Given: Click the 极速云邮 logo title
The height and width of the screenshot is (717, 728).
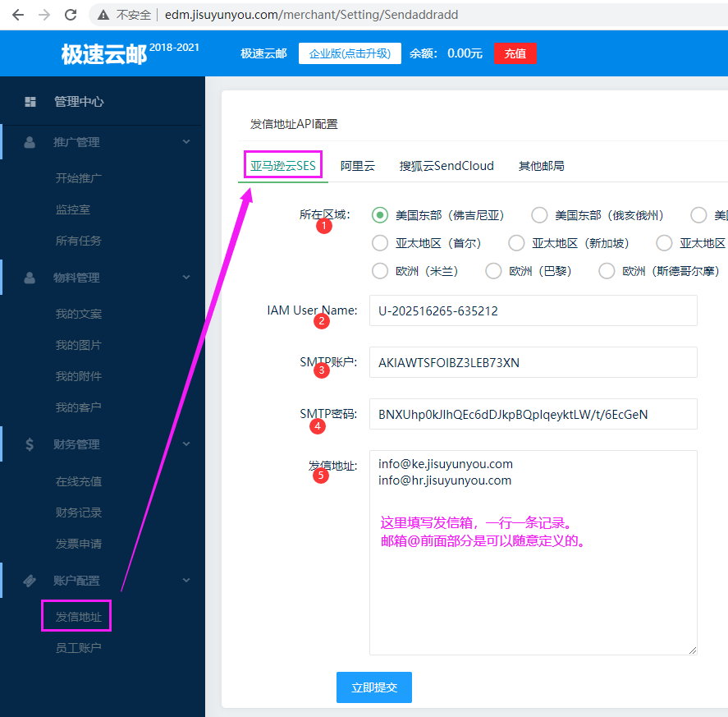Looking at the screenshot, I should point(104,54).
